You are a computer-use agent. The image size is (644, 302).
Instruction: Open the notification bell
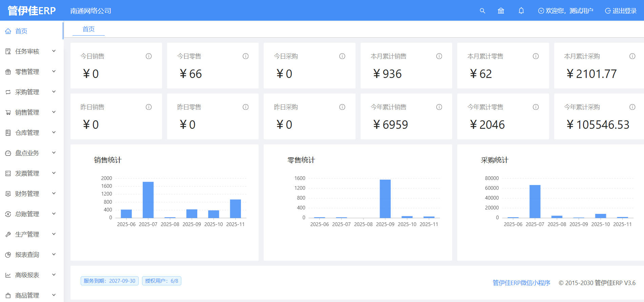tap(521, 11)
